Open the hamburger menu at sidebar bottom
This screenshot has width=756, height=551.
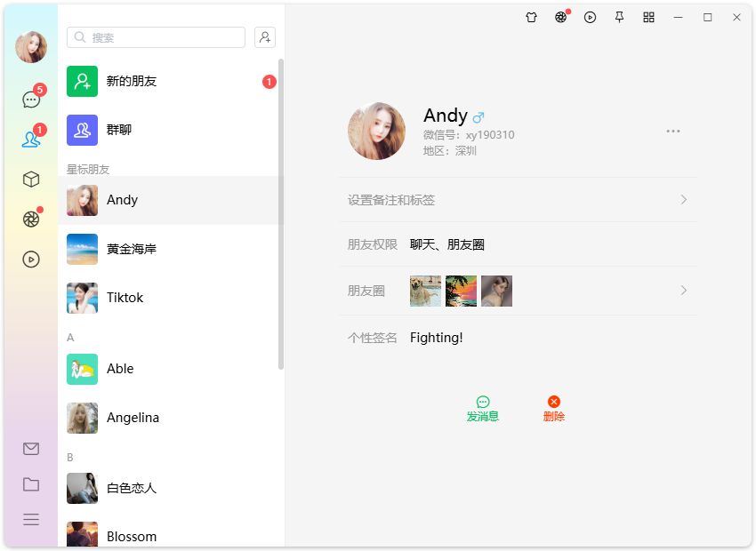[31, 519]
